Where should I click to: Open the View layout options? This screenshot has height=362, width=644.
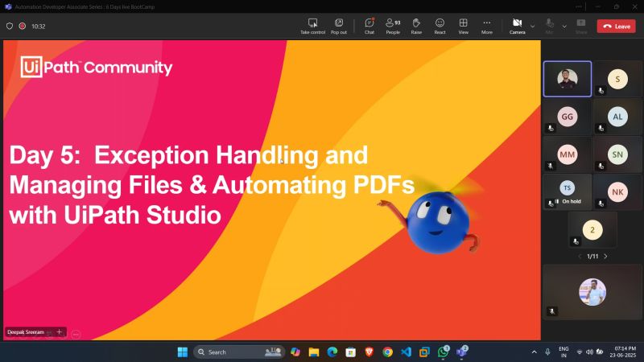click(464, 26)
